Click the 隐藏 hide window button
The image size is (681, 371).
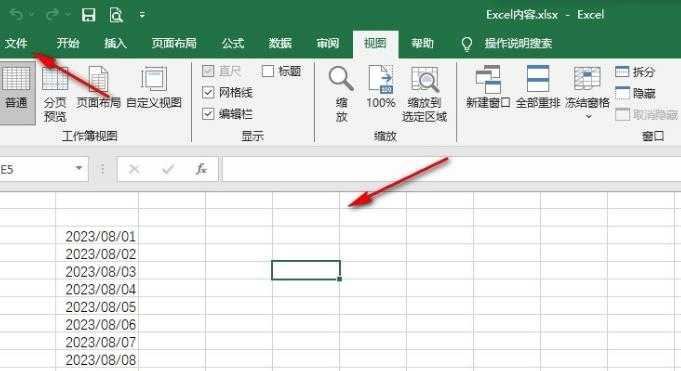(635, 93)
